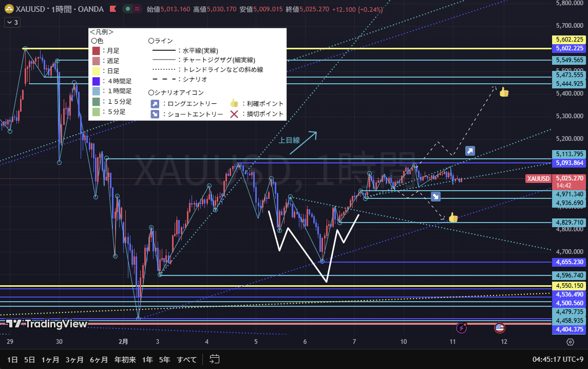Click the red flag icon beside OANDA

tap(113, 9)
